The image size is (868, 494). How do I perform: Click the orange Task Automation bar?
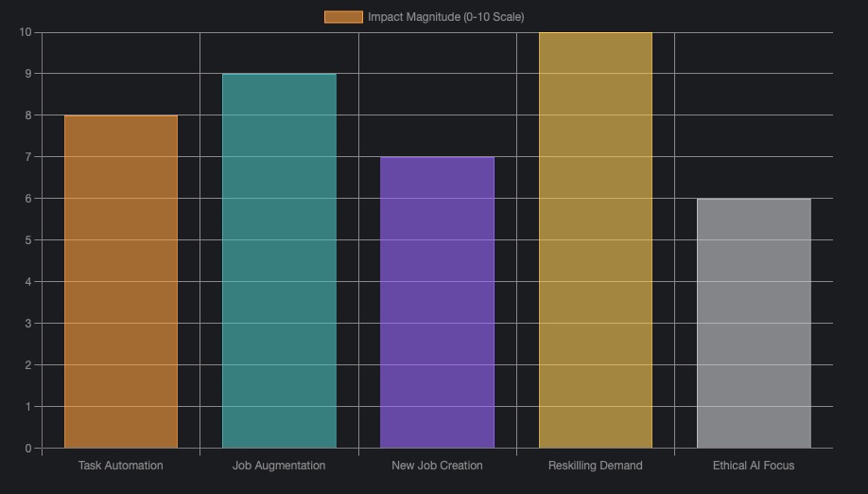click(x=121, y=281)
